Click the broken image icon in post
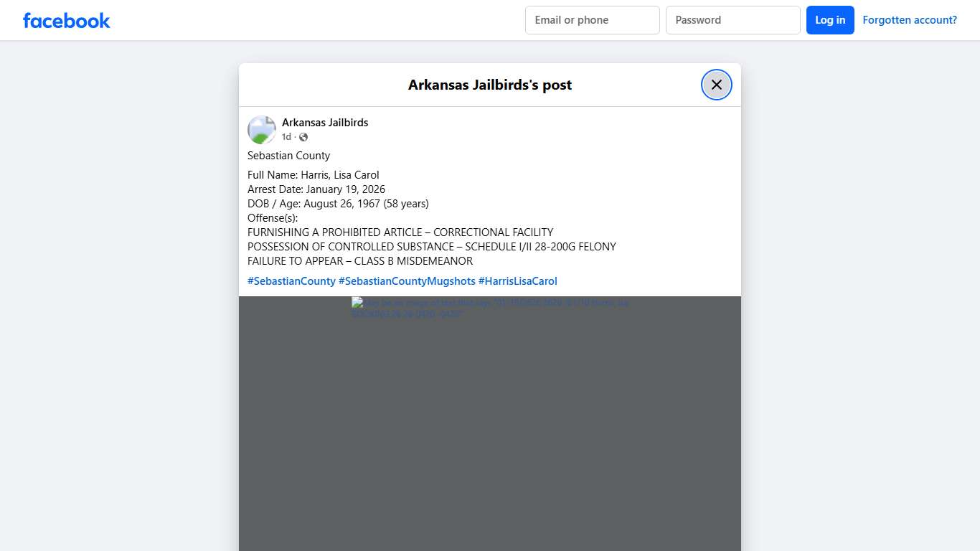 point(357,303)
